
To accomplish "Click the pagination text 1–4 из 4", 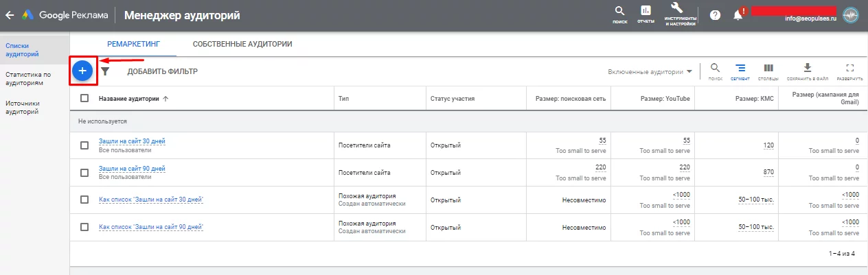I will pos(842,254).
